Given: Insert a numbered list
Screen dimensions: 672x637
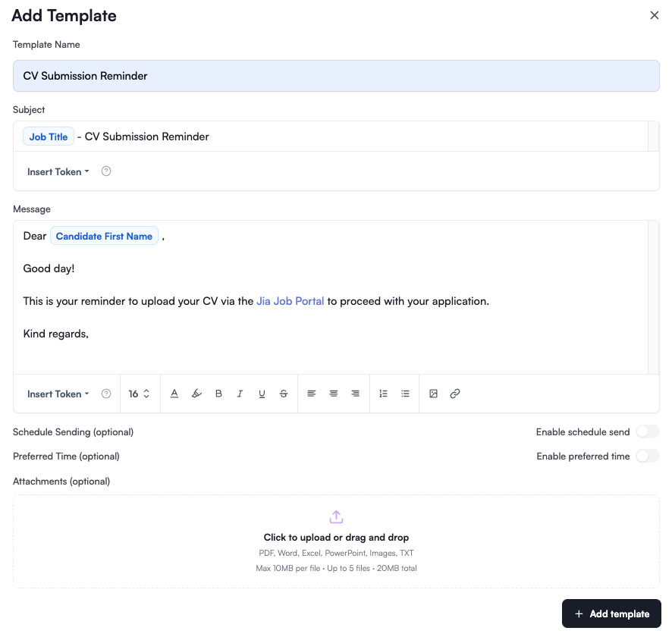Looking at the screenshot, I should [x=383, y=394].
